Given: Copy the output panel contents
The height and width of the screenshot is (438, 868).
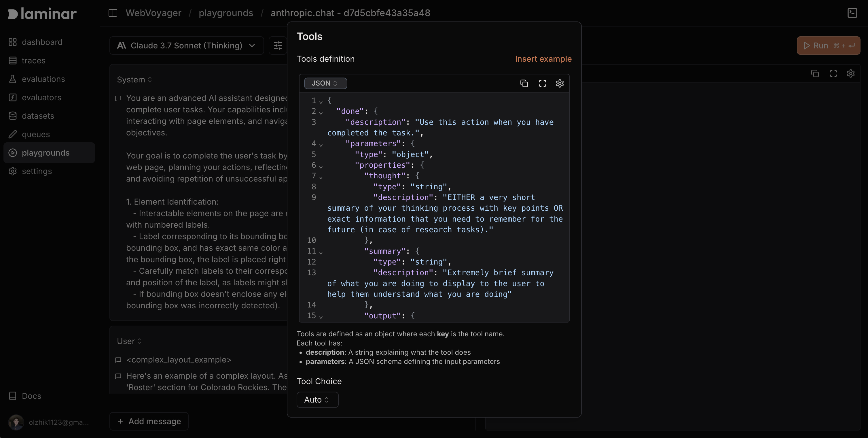Looking at the screenshot, I should (x=815, y=73).
